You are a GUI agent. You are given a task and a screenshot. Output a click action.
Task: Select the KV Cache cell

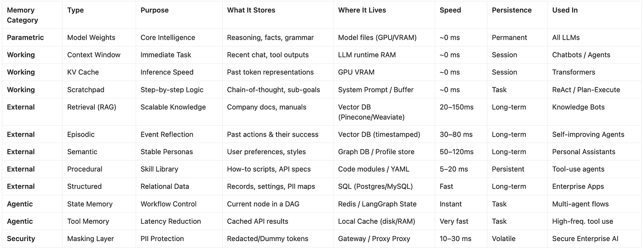[83, 72]
